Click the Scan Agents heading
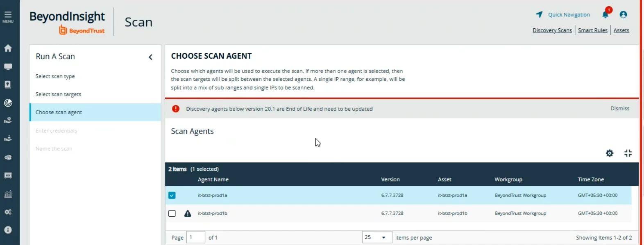This screenshot has width=644, height=245. pyautogui.click(x=192, y=131)
